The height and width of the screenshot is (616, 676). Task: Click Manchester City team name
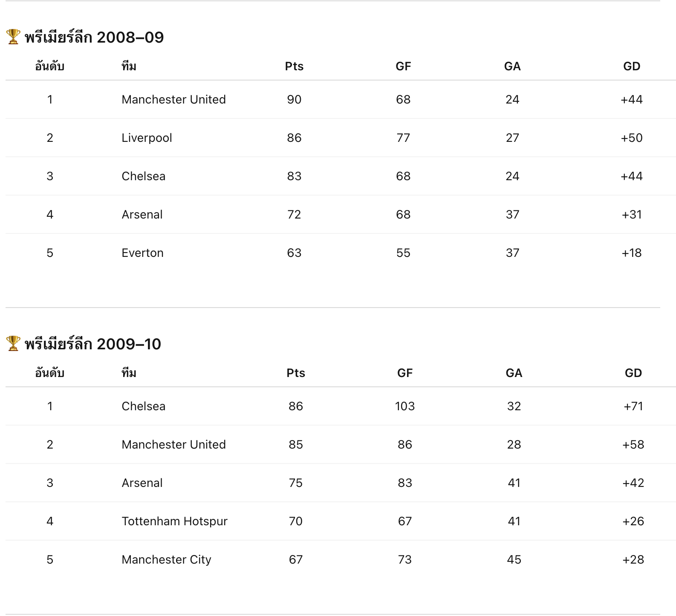166,560
